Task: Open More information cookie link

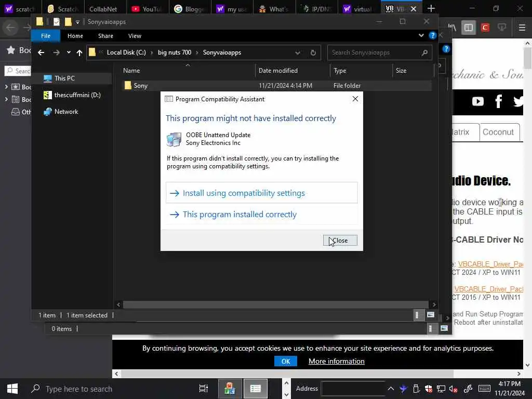Action: [336, 361]
